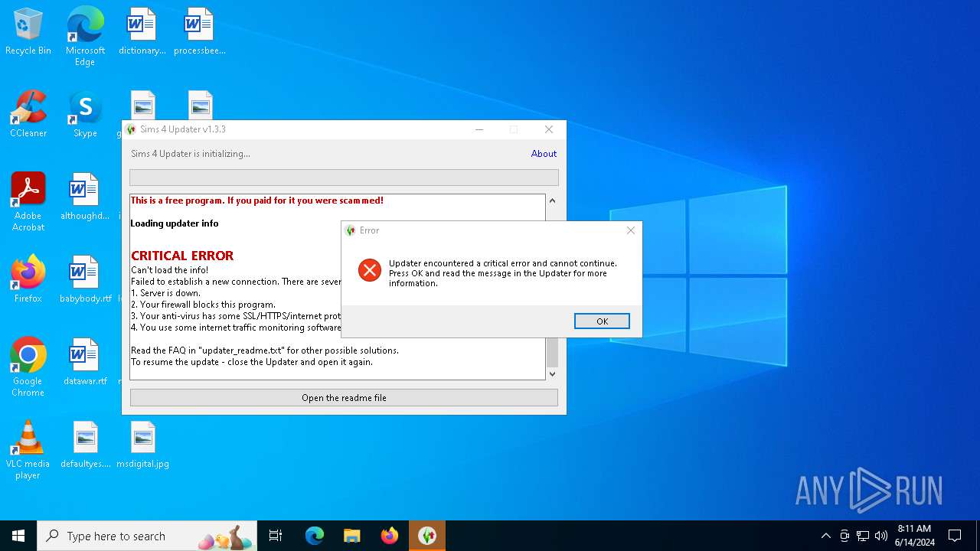Close the Error dialog with X
The width and height of the screenshot is (980, 551).
[631, 230]
